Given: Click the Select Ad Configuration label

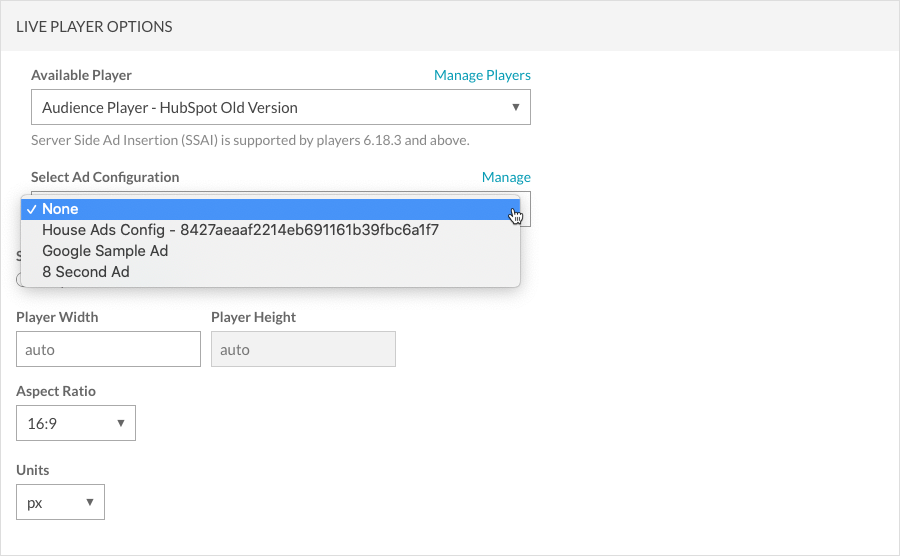Looking at the screenshot, I should (x=105, y=177).
